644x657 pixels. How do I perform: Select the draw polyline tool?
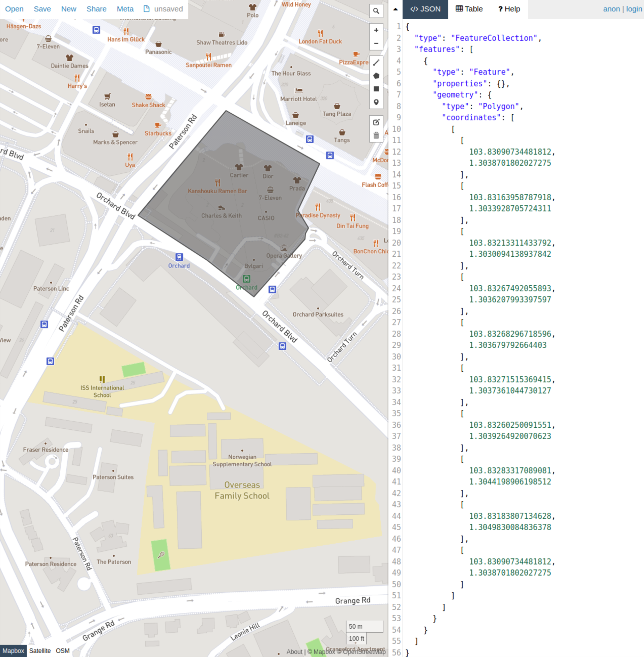click(x=376, y=63)
